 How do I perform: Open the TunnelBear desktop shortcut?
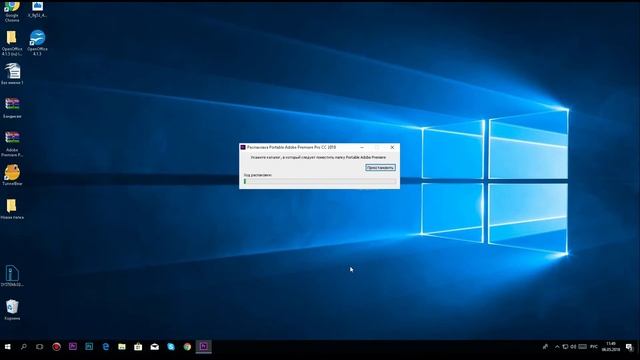point(12,175)
